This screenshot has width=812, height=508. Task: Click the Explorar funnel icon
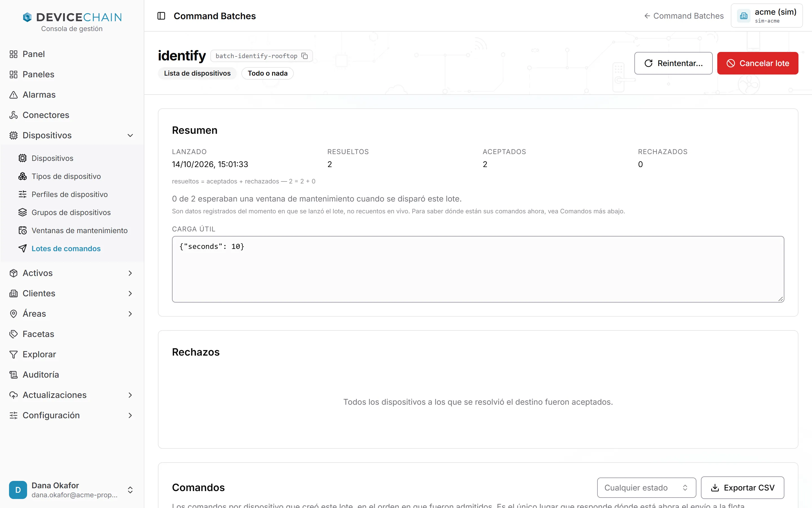(14, 354)
